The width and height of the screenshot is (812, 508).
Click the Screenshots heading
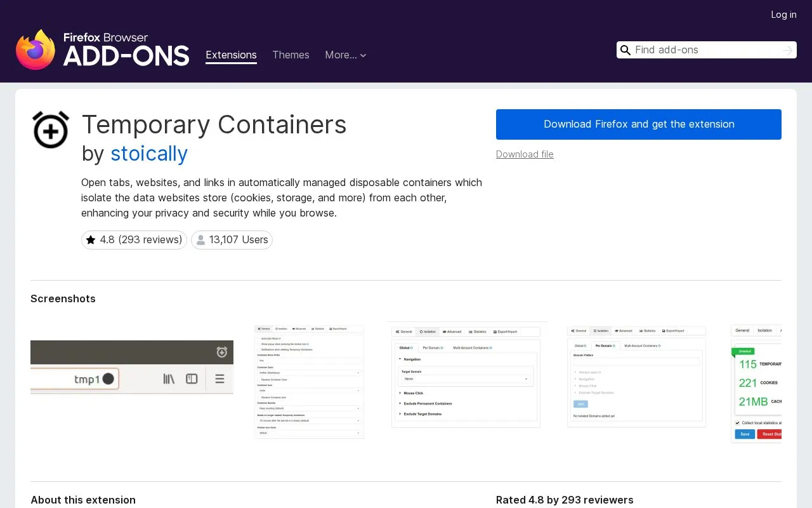[x=63, y=298]
